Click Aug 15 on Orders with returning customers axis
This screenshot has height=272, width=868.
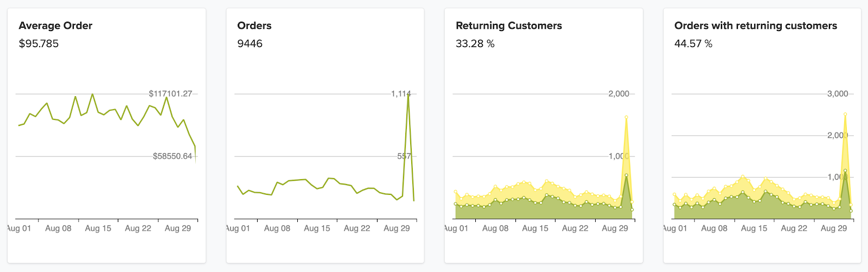pos(754,229)
